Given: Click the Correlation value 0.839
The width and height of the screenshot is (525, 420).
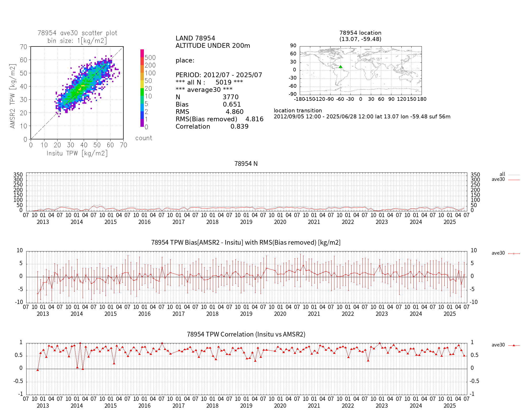Looking at the screenshot, I should 239,127.
